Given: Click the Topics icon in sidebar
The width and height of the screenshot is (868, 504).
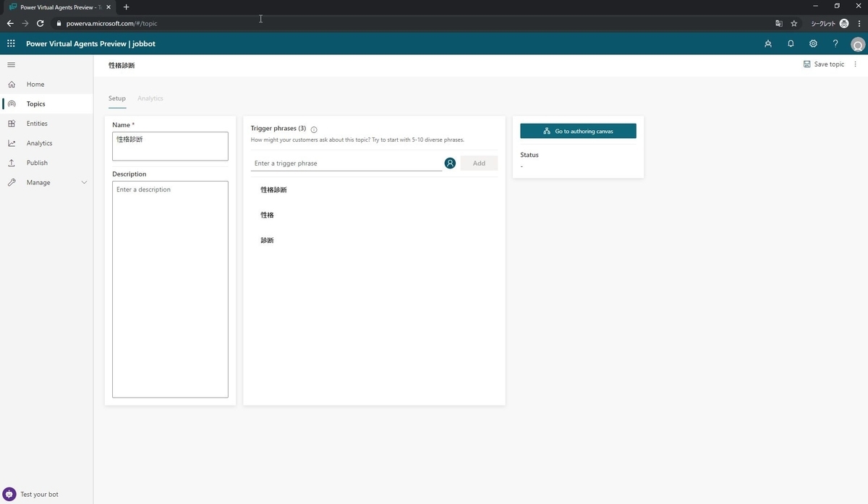Looking at the screenshot, I should tap(12, 104).
